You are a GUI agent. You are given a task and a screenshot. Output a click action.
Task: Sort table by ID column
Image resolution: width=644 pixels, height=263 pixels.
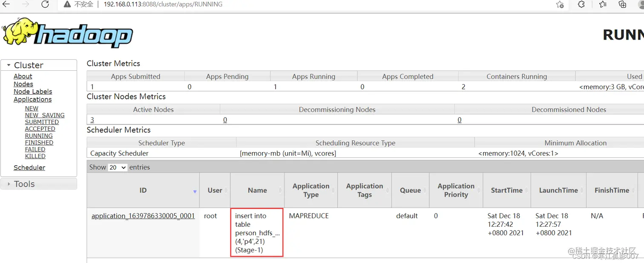pos(143,191)
